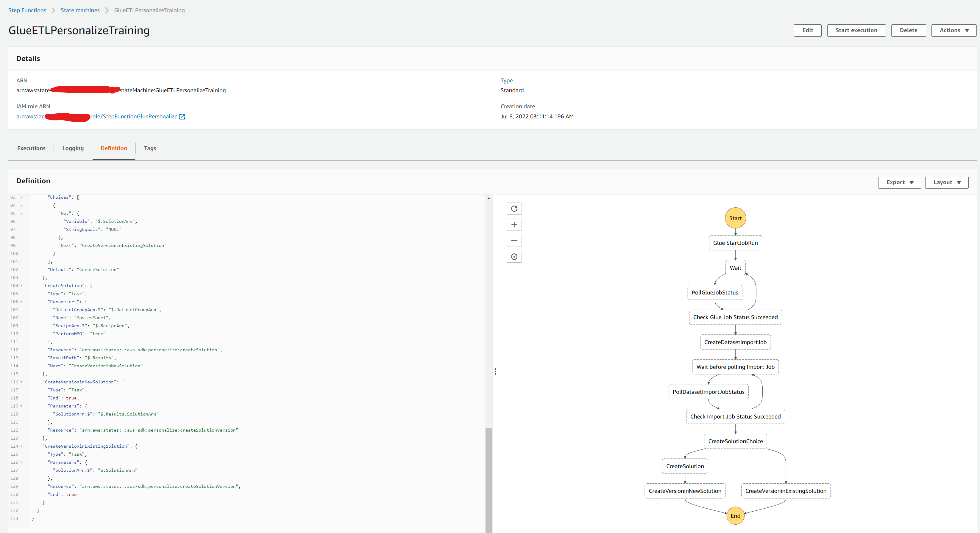Viewport: 980px width, 533px height.
Task: Collapse CreateVersioninExistingSolution block at line 124
Action: pos(21,446)
